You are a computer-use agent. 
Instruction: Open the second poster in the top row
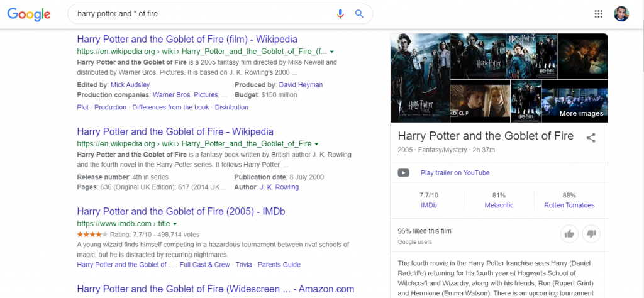coord(478,56)
